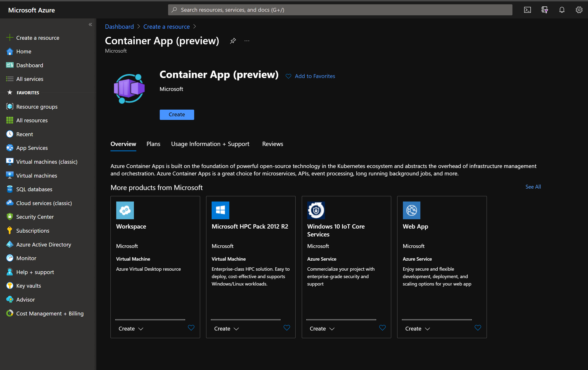Click Create for Container App

pos(176,114)
